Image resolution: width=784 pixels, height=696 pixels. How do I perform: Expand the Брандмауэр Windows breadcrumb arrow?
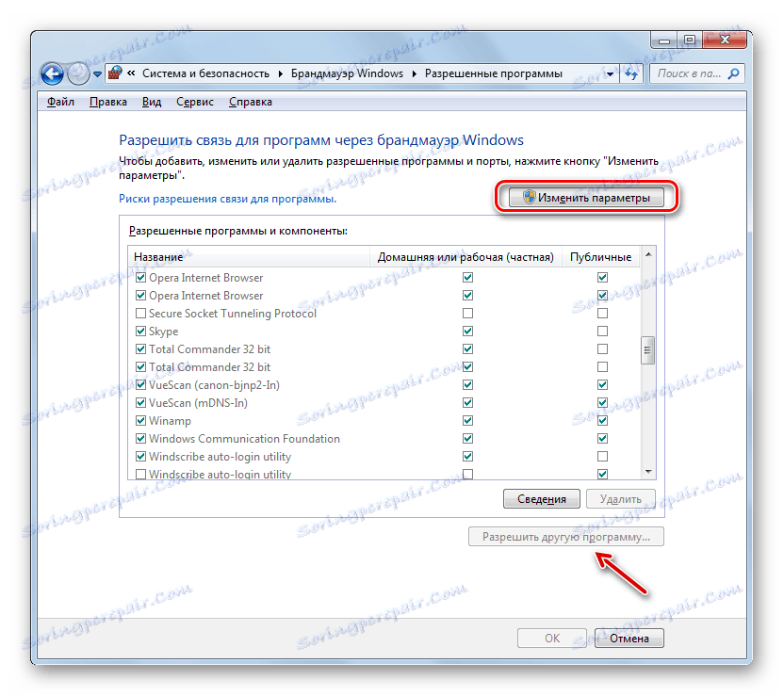[x=415, y=74]
